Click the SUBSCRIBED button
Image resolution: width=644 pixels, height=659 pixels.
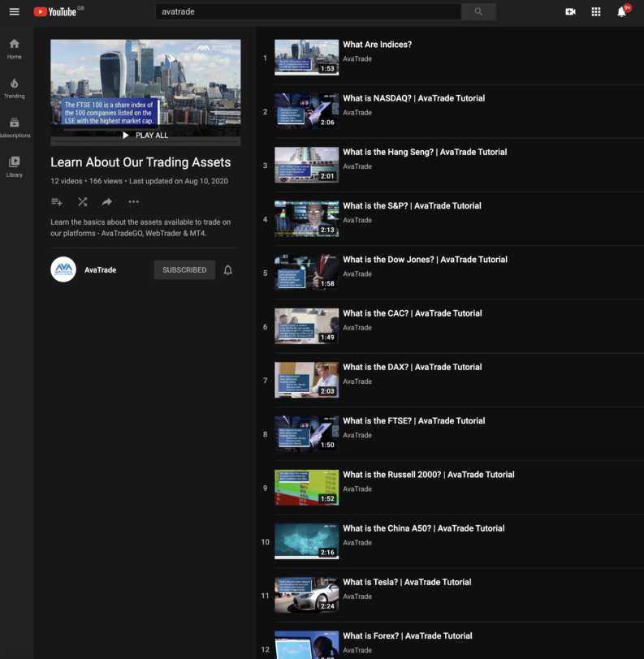coord(184,269)
